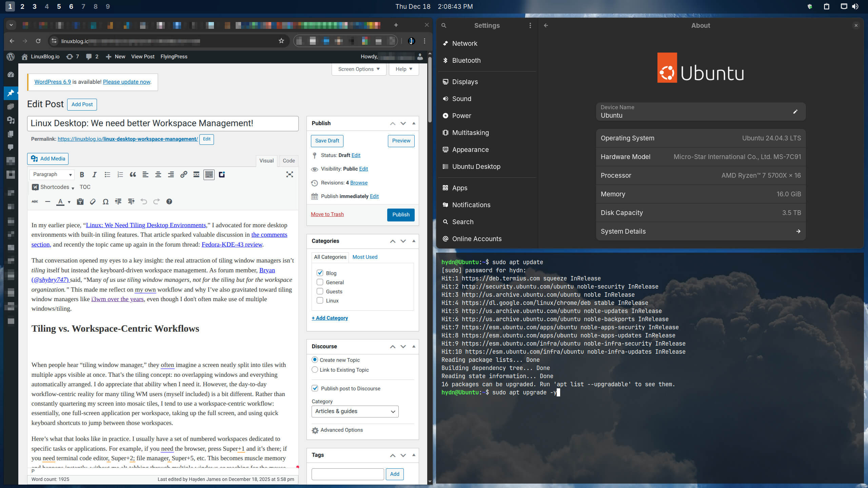Viewport: 868px width, 488px height.
Task: Click the edit pencil next to Device Name
Action: (x=795, y=112)
